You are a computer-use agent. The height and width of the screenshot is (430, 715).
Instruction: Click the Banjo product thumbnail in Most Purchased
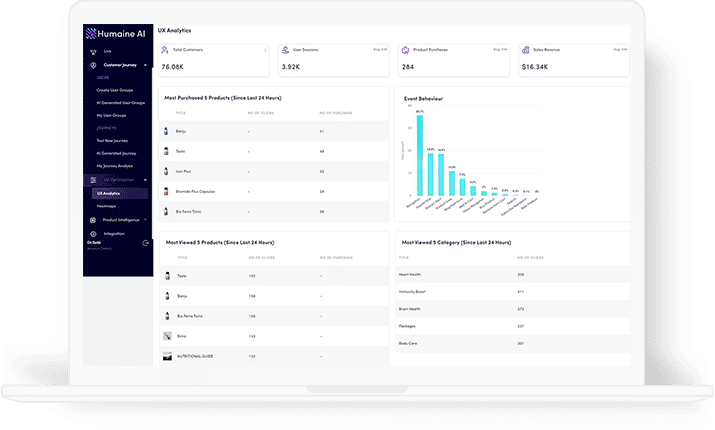167,131
